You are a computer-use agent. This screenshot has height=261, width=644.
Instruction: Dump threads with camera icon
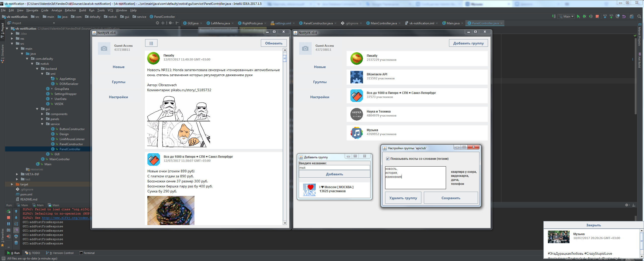(x=9, y=230)
